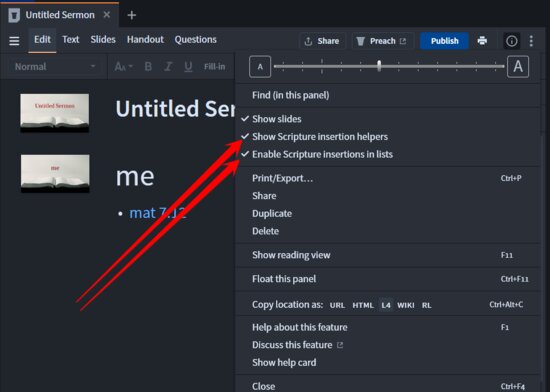Click the mat 7.12 scripture link
Screen dimensions: 550x392
(157, 213)
